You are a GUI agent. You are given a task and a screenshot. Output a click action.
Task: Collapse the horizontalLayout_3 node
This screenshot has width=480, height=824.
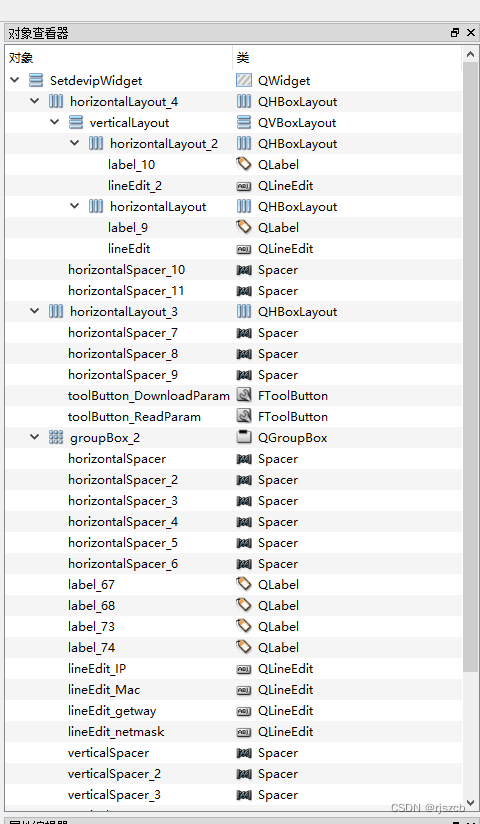[x=35, y=312]
